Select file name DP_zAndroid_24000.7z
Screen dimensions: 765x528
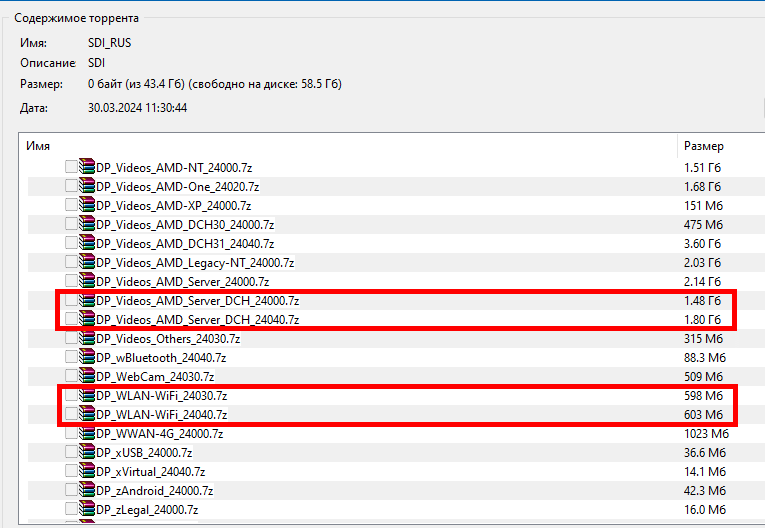point(155,491)
